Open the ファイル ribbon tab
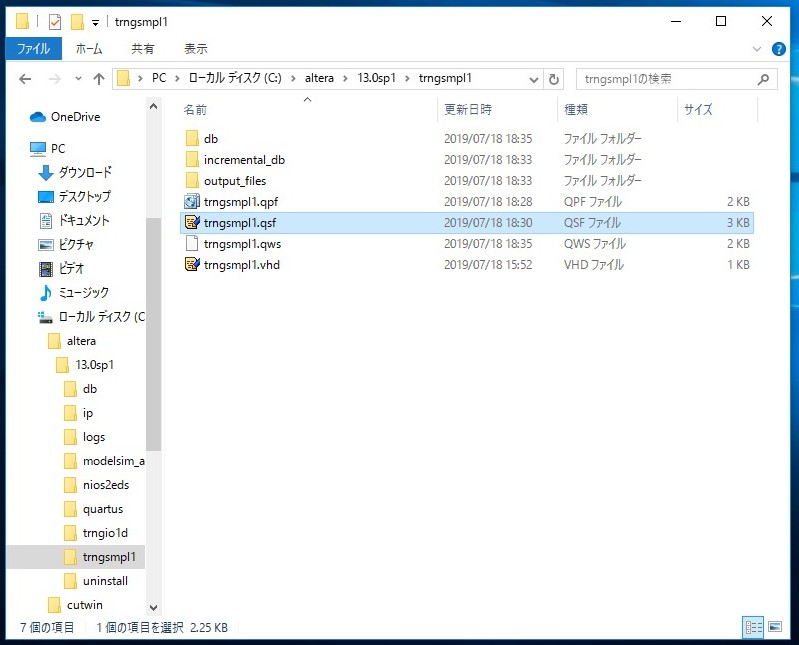The height and width of the screenshot is (645, 799). (x=34, y=49)
